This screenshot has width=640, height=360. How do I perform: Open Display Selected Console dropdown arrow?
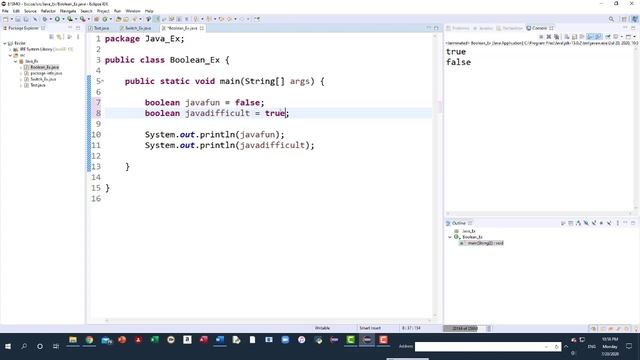(x=622, y=37)
